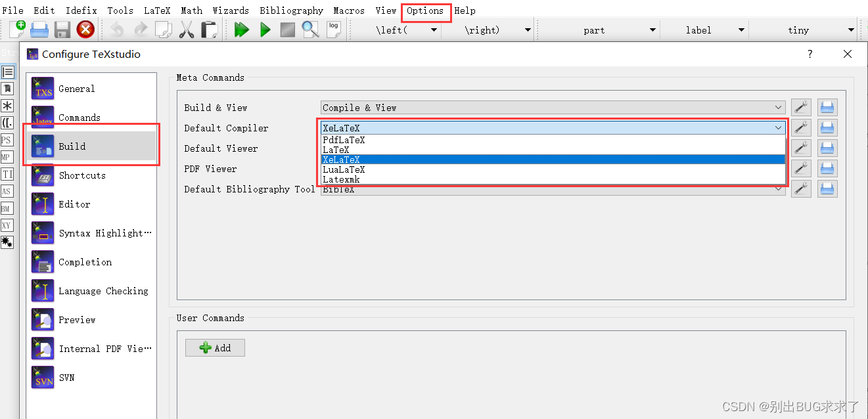Select the Language Checking settings page

92,291
